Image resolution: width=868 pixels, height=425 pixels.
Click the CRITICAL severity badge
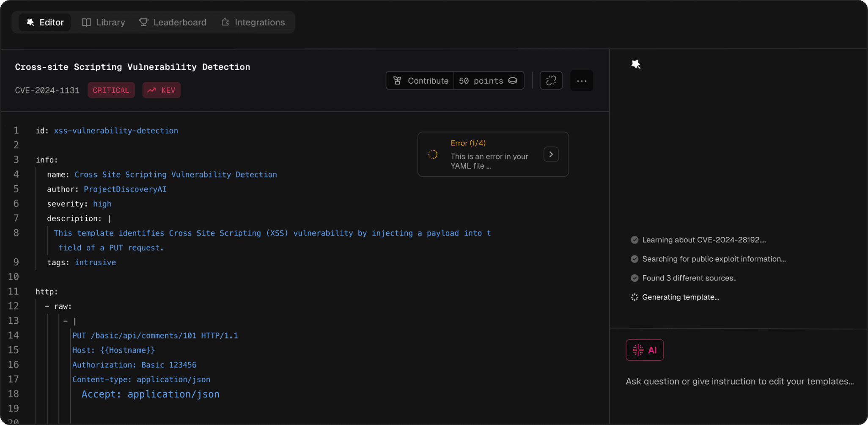[111, 90]
